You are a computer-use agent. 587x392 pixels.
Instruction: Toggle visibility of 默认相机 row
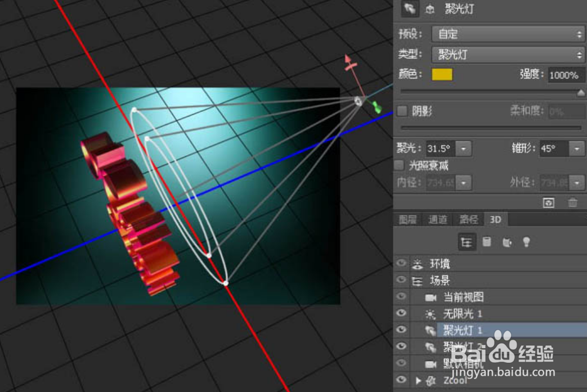tap(401, 363)
